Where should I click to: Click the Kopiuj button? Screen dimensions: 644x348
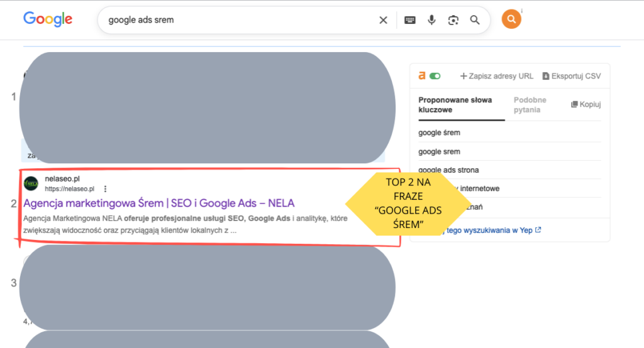coord(586,104)
